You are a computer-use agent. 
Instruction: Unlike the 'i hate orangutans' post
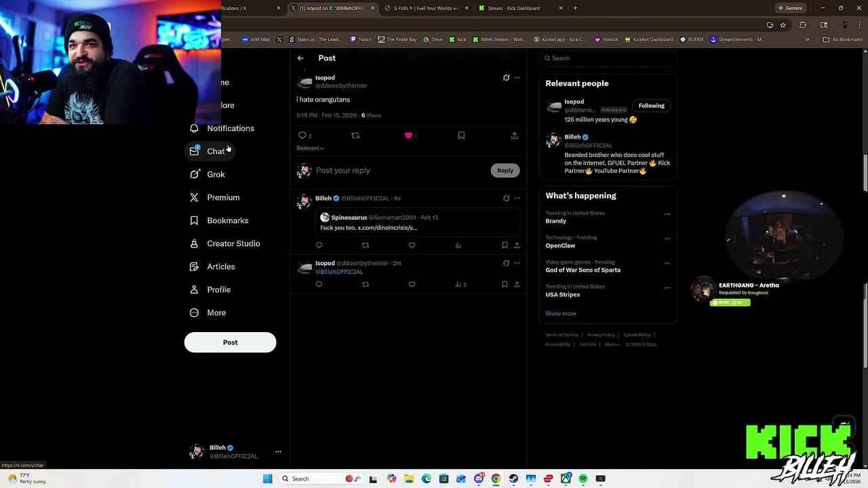coord(410,136)
